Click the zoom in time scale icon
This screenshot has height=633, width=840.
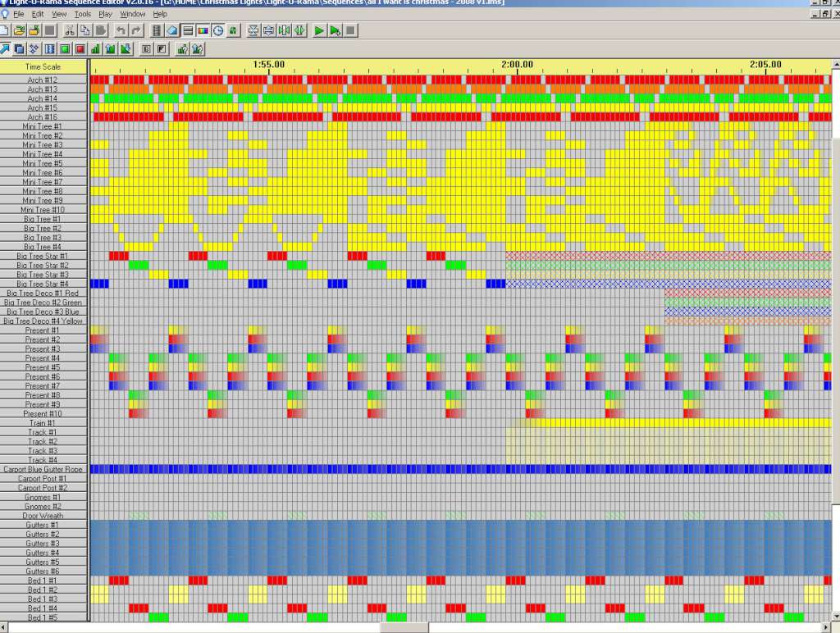tap(299, 30)
